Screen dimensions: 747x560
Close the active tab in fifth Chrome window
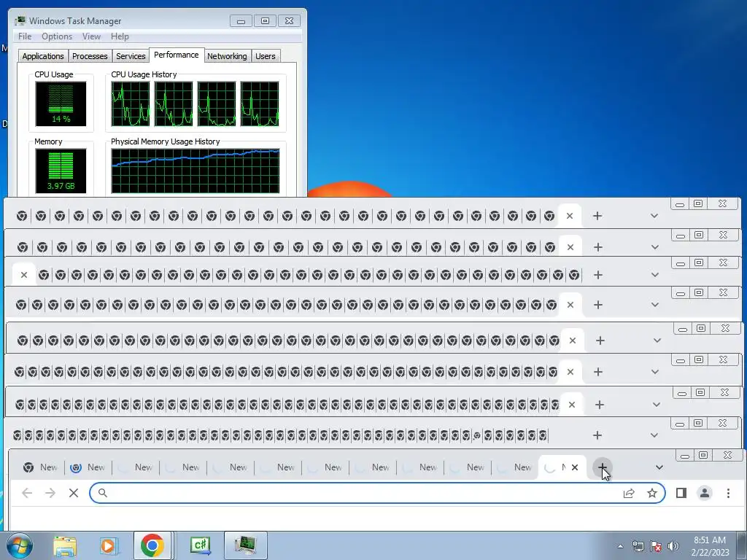click(573, 341)
